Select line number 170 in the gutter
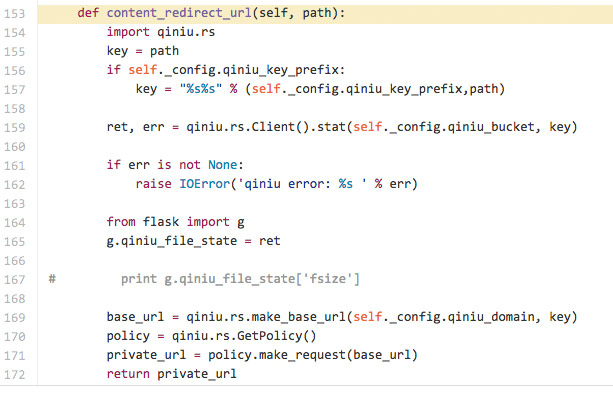 [14, 337]
